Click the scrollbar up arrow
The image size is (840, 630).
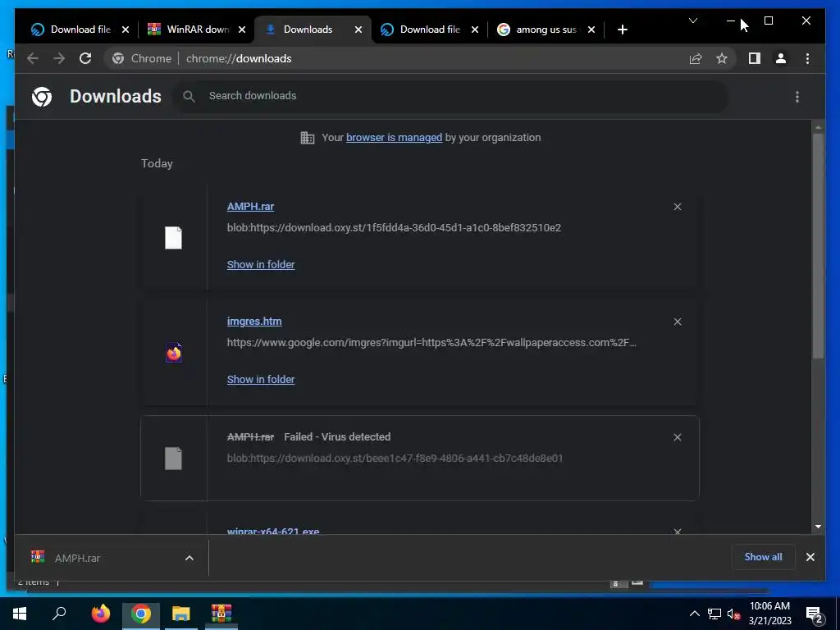(x=818, y=127)
